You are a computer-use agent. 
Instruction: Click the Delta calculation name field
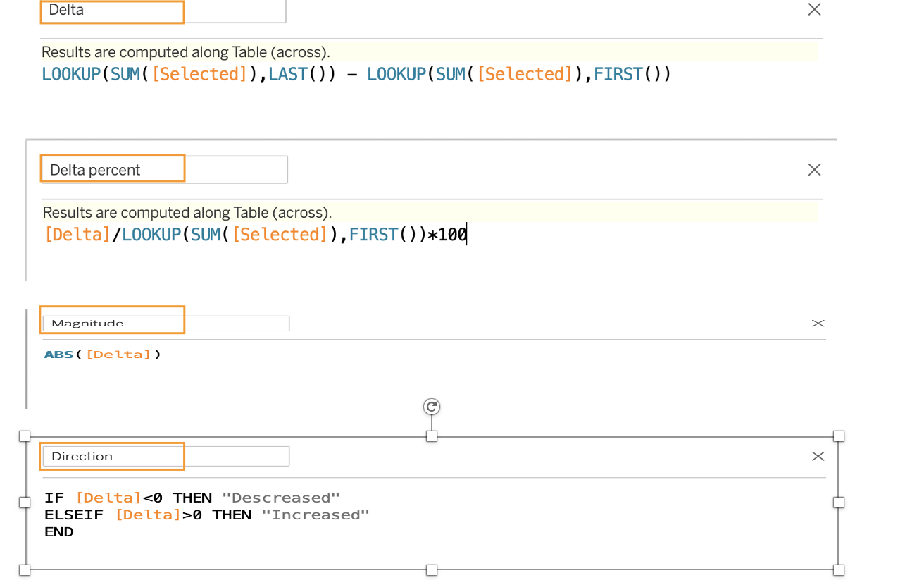click(x=163, y=10)
